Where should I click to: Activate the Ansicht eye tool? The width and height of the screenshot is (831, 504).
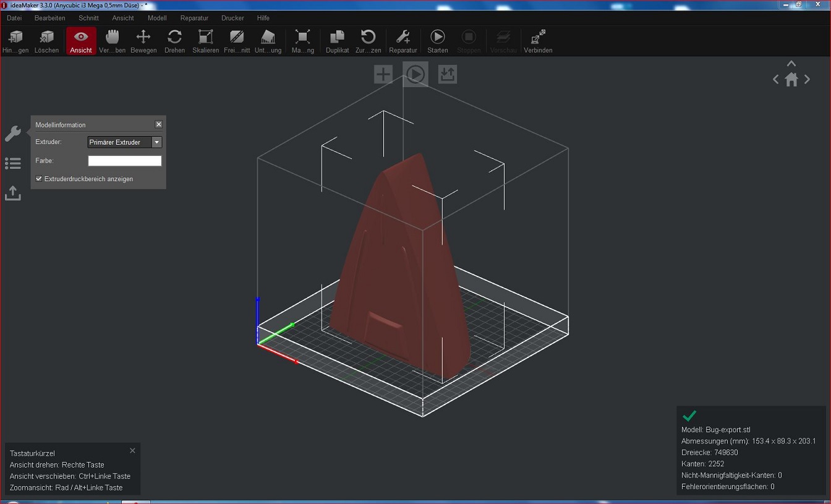(x=81, y=41)
